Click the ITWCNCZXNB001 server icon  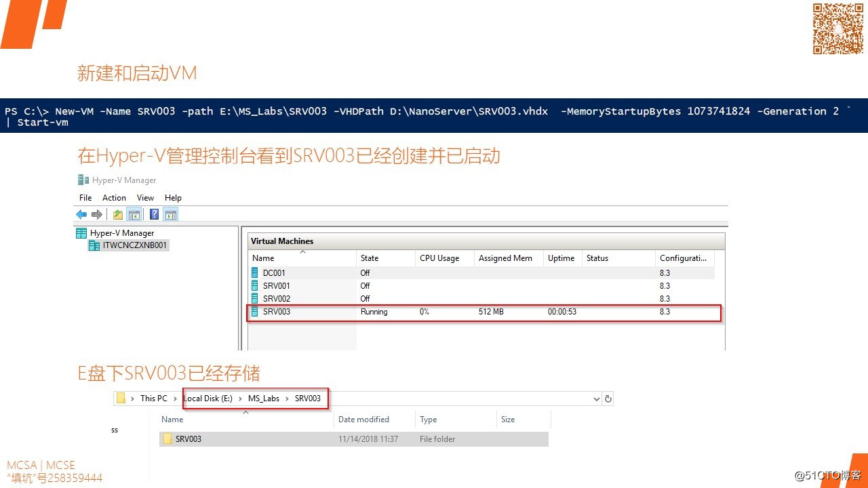[x=94, y=245]
